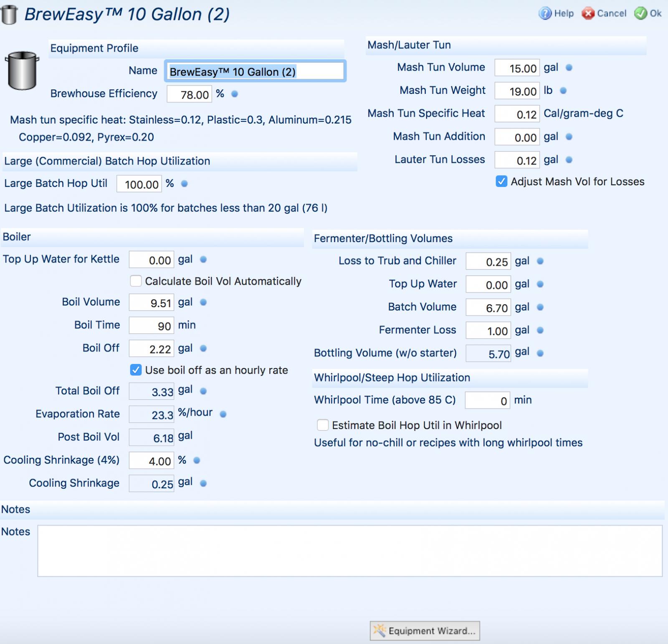668x644 pixels.
Task: Click the blue dot beside fermenter Top Up Water
Action: [x=540, y=284]
